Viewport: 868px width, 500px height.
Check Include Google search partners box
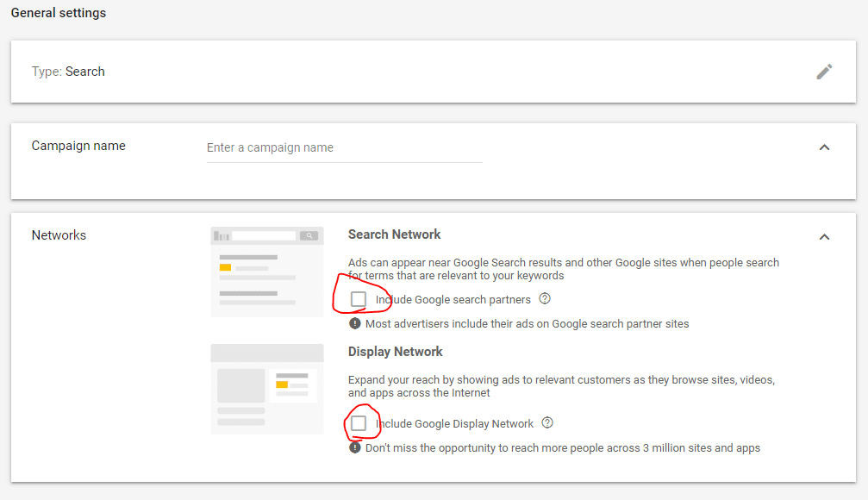pos(359,299)
